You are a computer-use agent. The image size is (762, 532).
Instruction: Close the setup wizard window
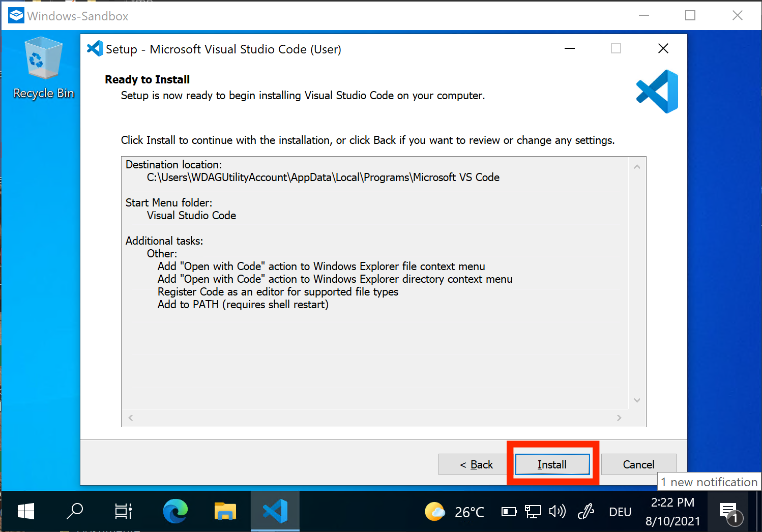pos(663,48)
